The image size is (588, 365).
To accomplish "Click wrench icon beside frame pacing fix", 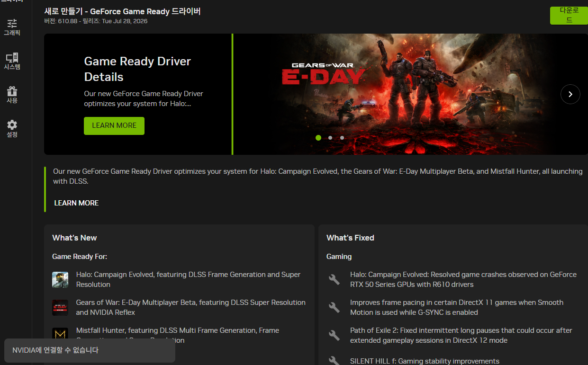I will click(x=334, y=307).
